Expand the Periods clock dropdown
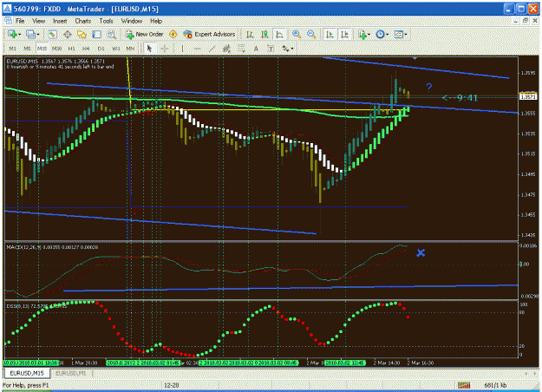542x392 pixels. 387,35
